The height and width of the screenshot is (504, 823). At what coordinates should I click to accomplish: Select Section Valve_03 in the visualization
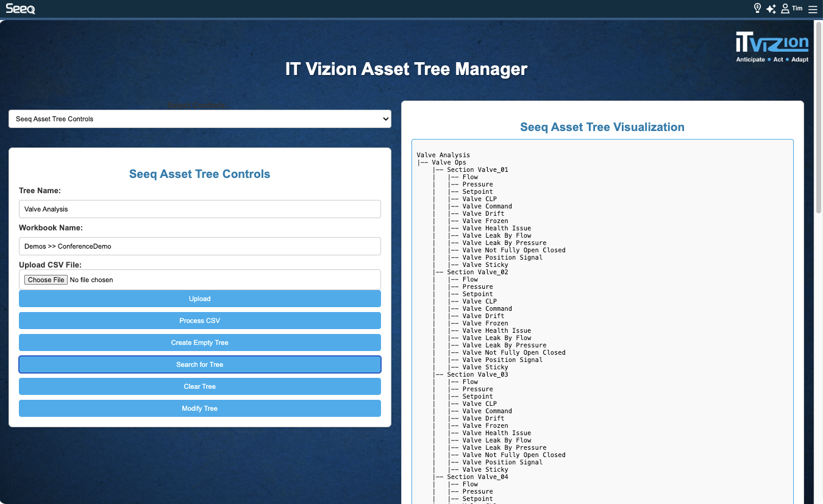pyautogui.click(x=477, y=375)
